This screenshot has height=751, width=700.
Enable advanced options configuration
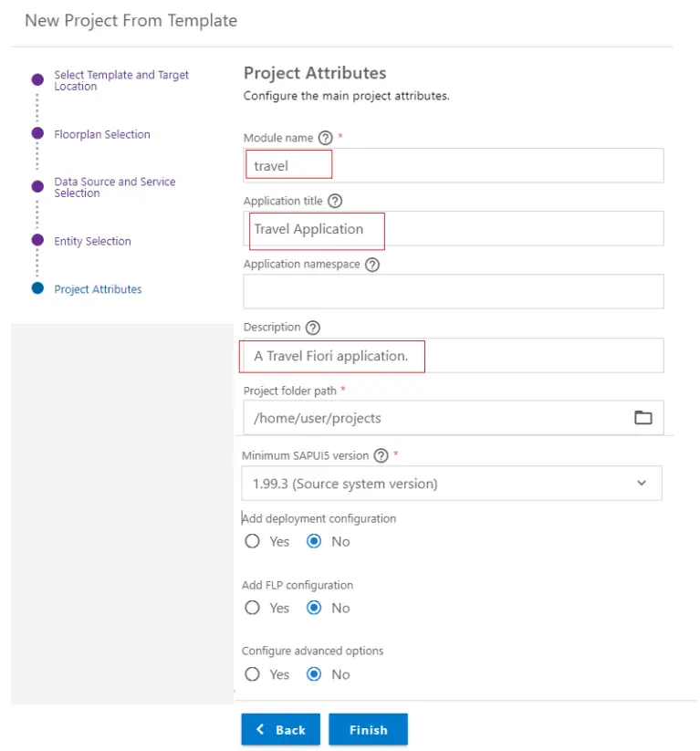(252, 674)
